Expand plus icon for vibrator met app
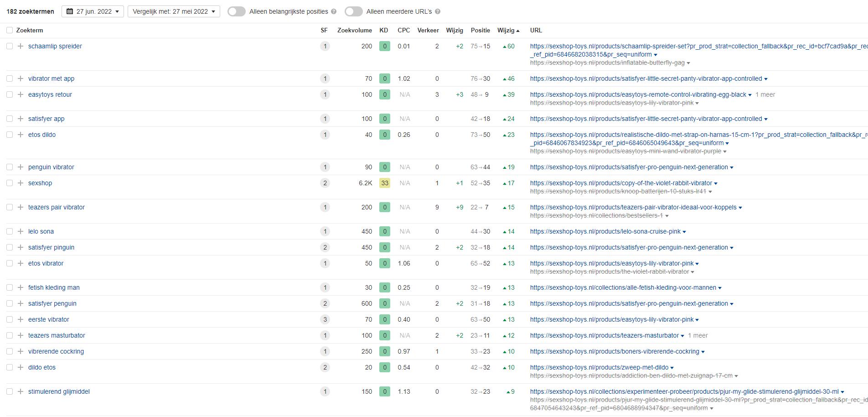Screen dimensions: 868x417 pos(21,78)
